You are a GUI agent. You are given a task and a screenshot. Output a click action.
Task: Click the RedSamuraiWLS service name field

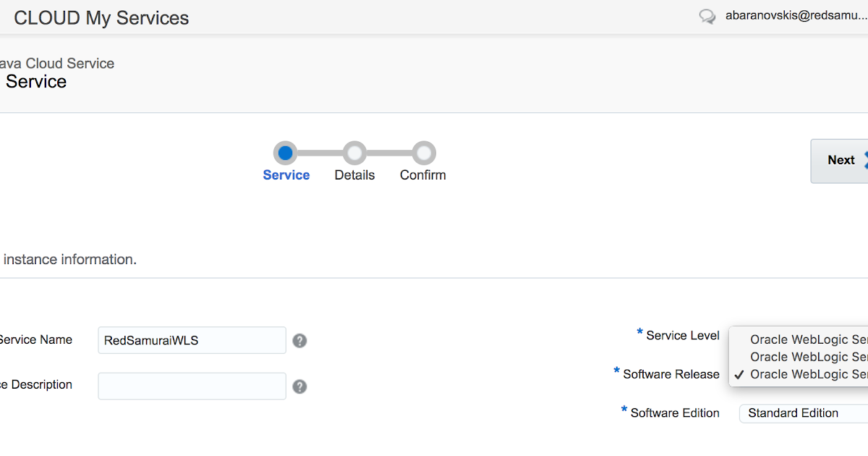(192, 339)
